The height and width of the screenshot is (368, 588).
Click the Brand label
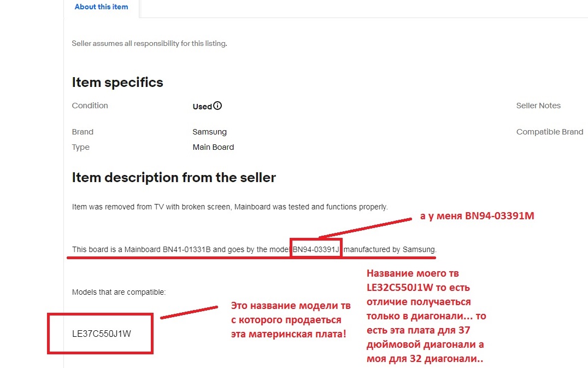pos(83,132)
